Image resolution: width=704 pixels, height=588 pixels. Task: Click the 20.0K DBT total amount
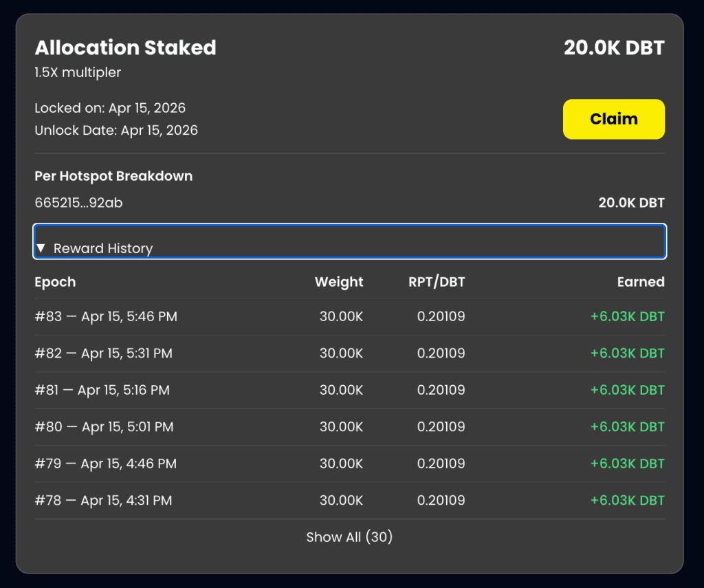pos(614,48)
